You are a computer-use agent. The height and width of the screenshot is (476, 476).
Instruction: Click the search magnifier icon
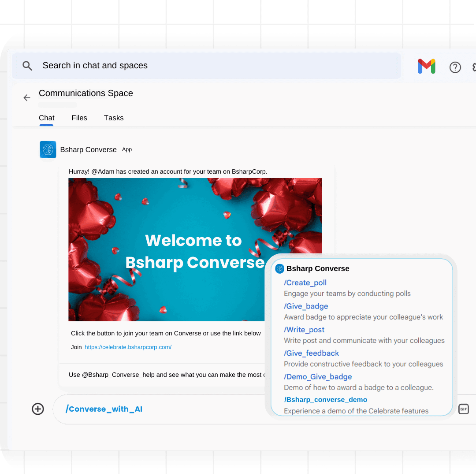[x=27, y=66]
